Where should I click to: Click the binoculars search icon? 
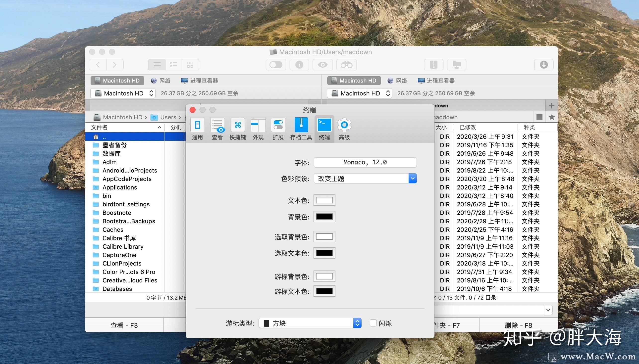tap(347, 65)
